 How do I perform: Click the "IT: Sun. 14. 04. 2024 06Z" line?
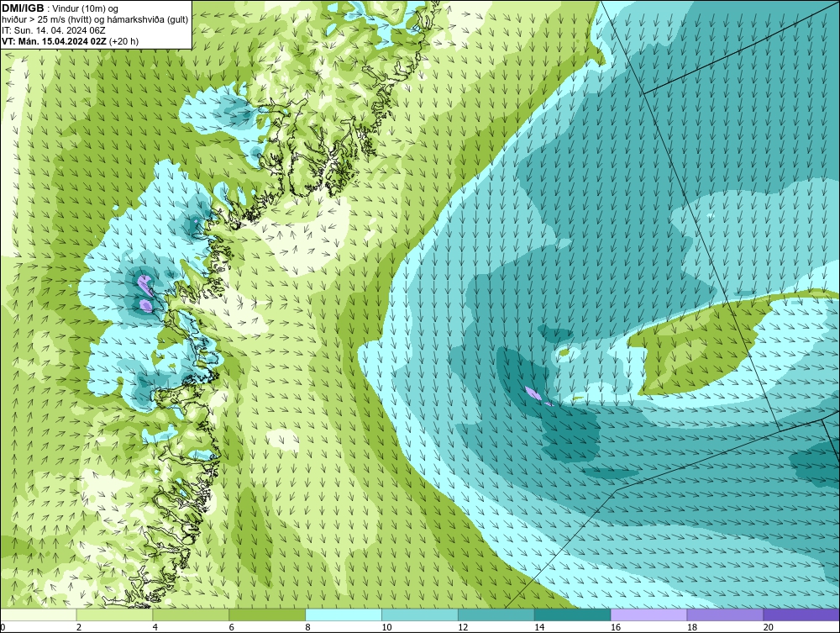point(54,30)
